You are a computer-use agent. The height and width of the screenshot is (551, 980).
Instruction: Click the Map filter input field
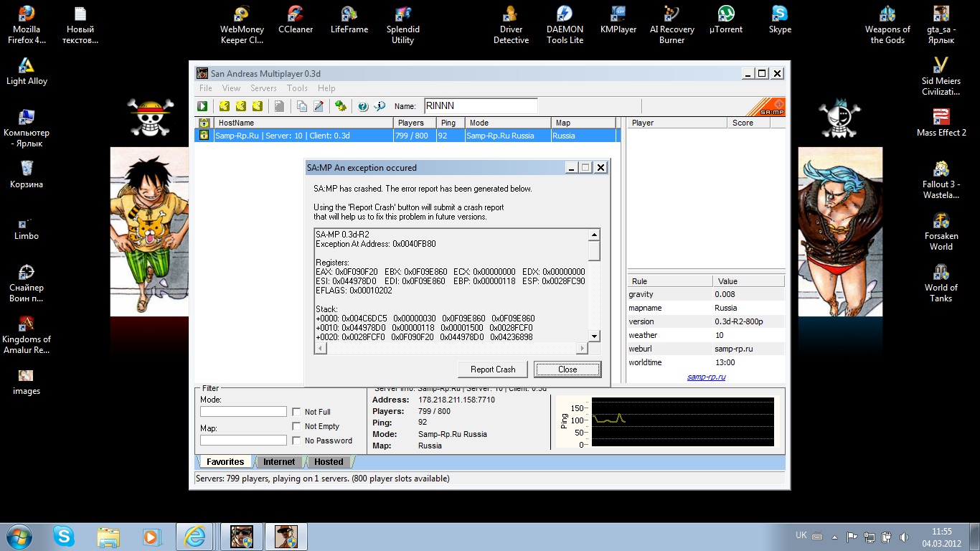click(x=243, y=440)
